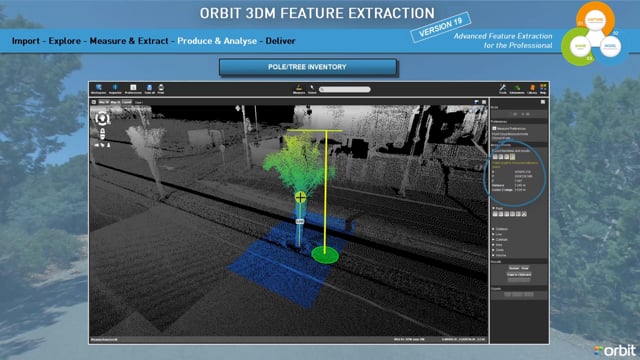The image size is (640, 360).
Task: Click the yellow crosshair marker on the tree
Action: point(300,198)
